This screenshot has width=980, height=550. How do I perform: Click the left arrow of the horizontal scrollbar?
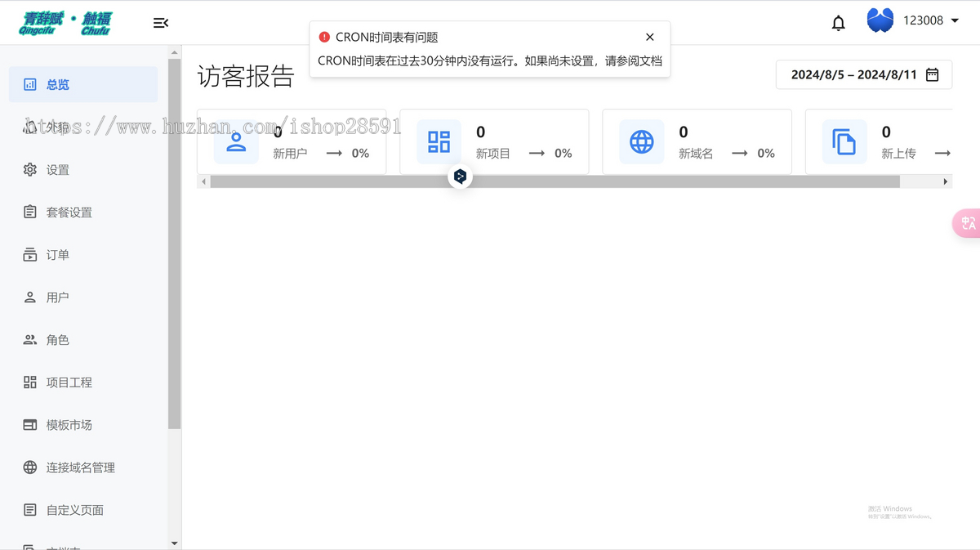click(x=203, y=181)
